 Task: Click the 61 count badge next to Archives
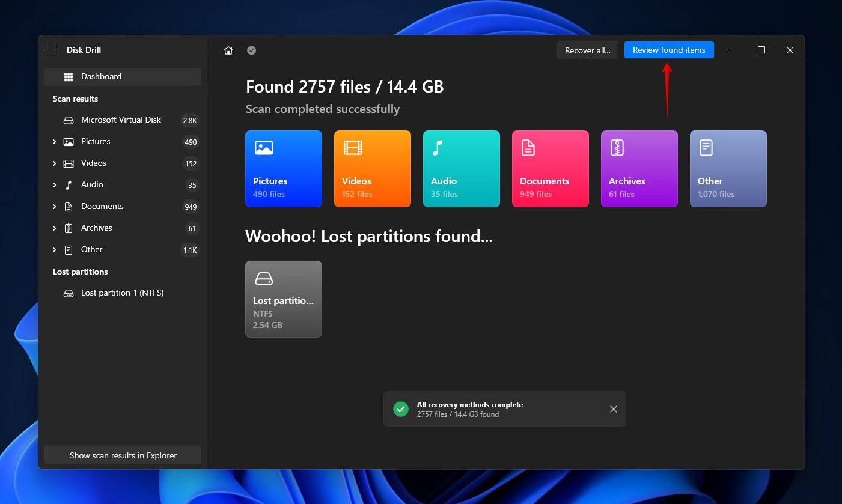click(192, 229)
